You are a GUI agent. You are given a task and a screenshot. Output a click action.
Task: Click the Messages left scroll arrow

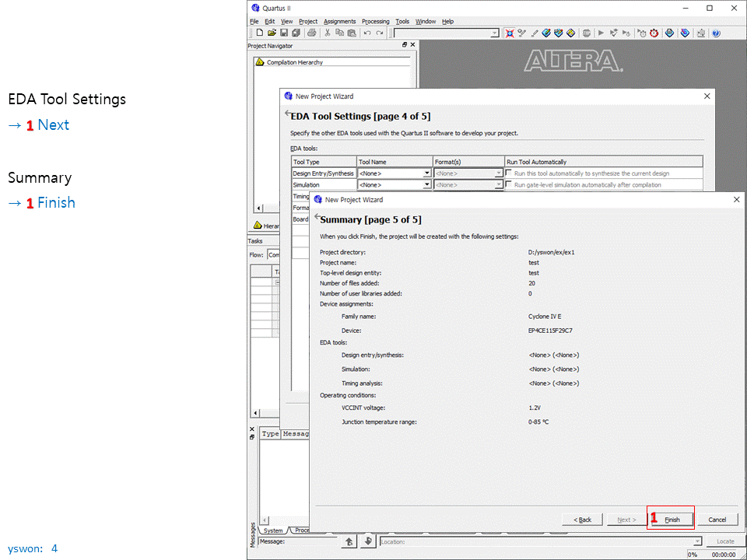(x=265, y=521)
